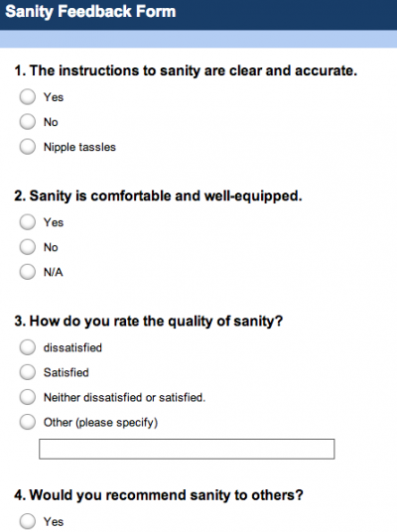Select Yes for sanity is comfortable question
397x532 pixels.
click(x=28, y=222)
